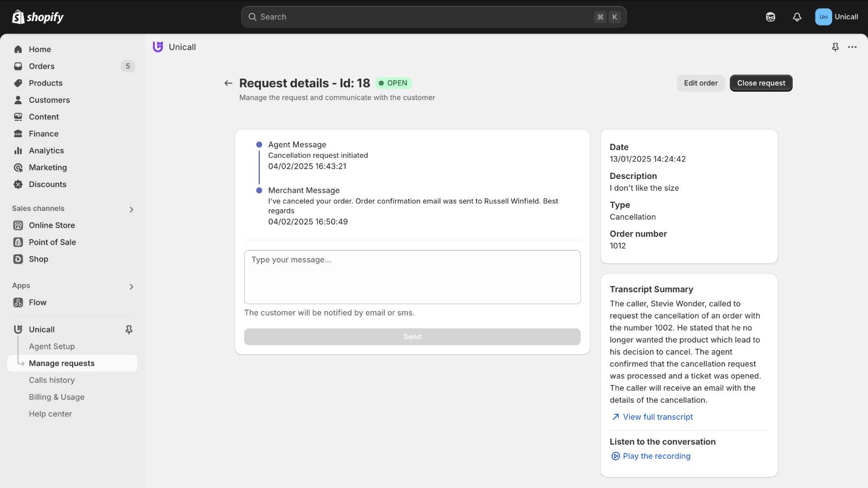Select Manage requests in the sidebar
The height and width of the screenshot is (488, 868).
coord(72,363)
